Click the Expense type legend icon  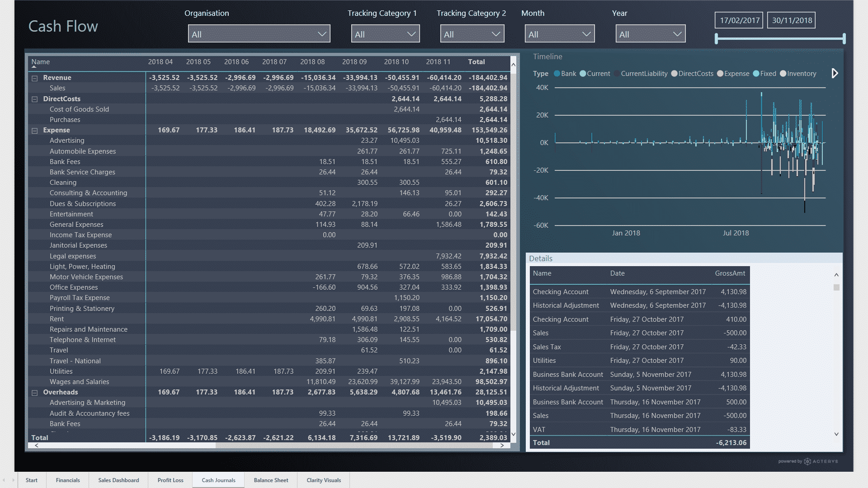(x=721, y=73)
